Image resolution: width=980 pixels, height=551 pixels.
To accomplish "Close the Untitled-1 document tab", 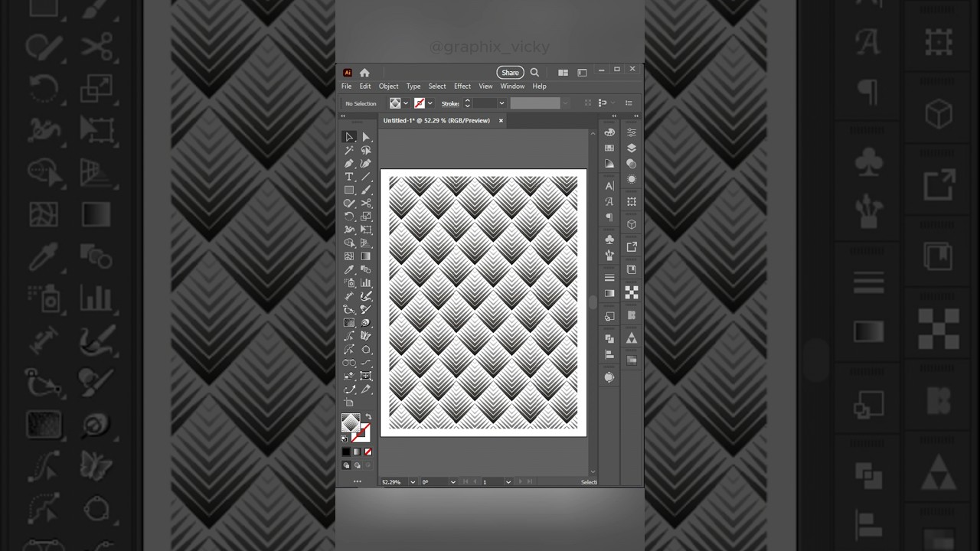I will [x=501, y=121].
